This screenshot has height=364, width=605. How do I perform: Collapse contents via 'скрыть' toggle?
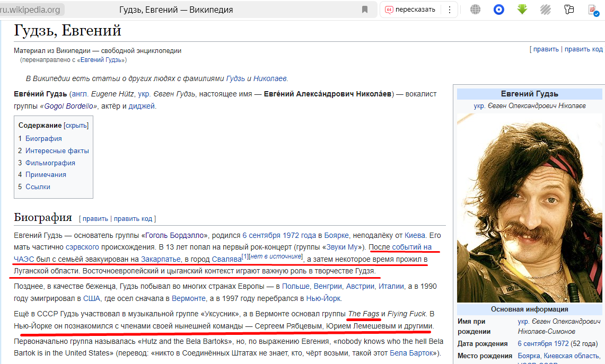pyautogui.click(x=76, y=126)
